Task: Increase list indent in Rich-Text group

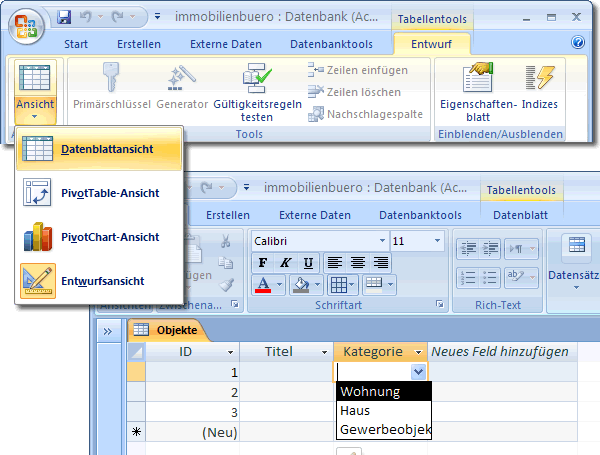Action: coord(489,249)
